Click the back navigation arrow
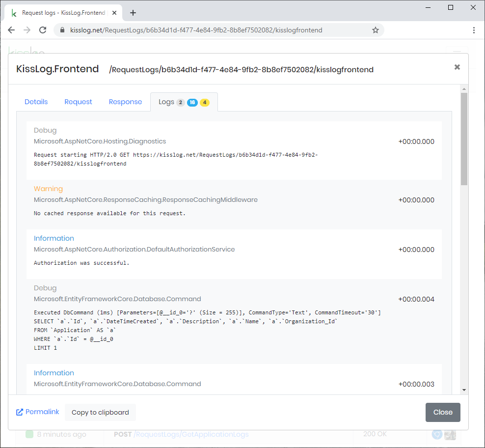 coord(11,30)
